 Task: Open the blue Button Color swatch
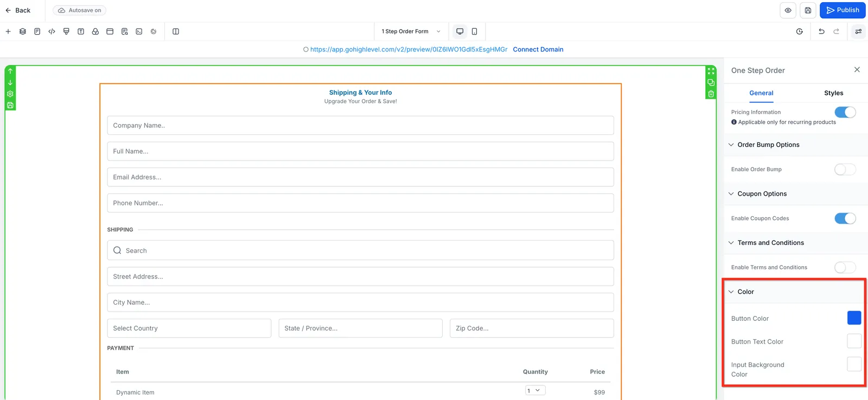854,318
